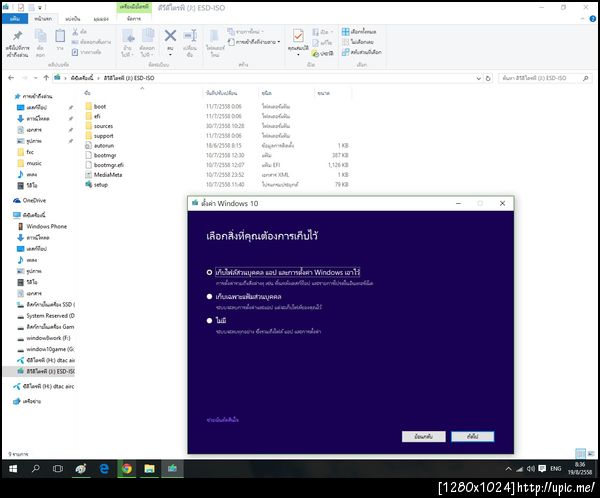Open the ribbon Help icon
The image size is (600, 498).
[593, 18]
